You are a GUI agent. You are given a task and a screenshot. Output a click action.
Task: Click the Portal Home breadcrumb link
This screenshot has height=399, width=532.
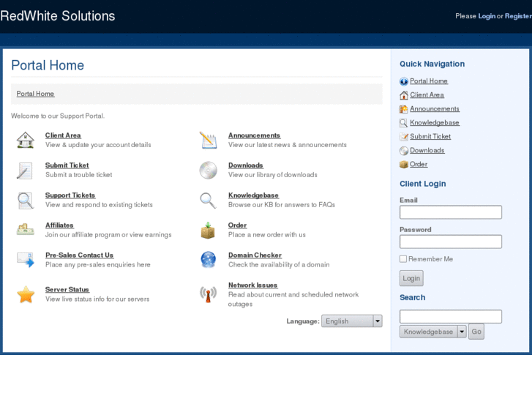[x=35, y=94]
